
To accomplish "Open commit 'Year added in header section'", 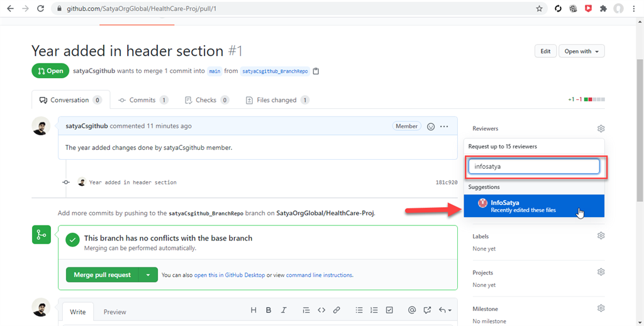I will [133, 182].
